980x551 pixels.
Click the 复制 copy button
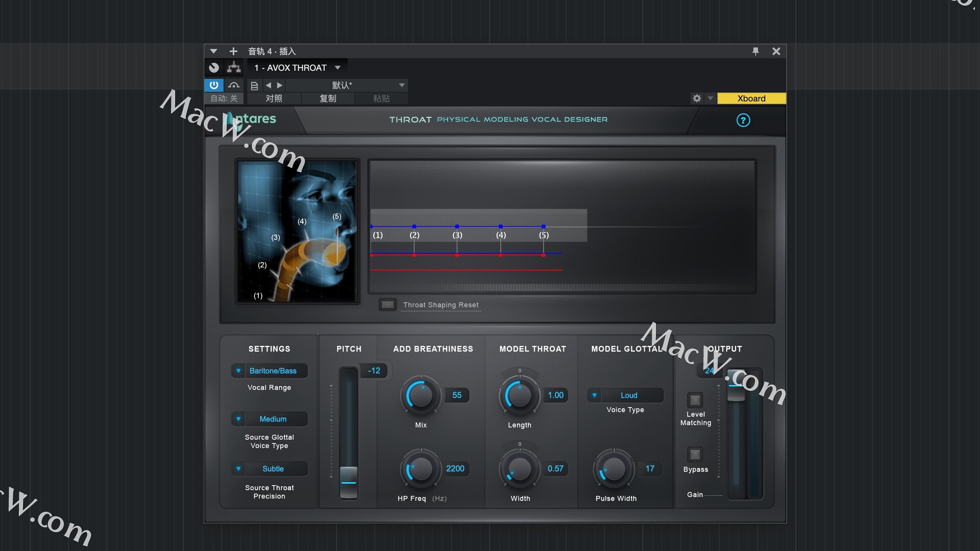pos(328,98)
